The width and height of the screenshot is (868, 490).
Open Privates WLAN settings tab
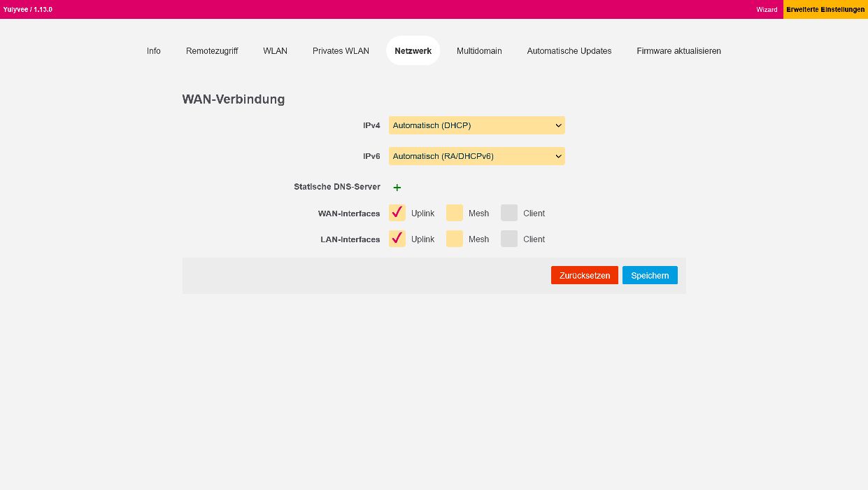pyautogui.click(x=341, y=51)
